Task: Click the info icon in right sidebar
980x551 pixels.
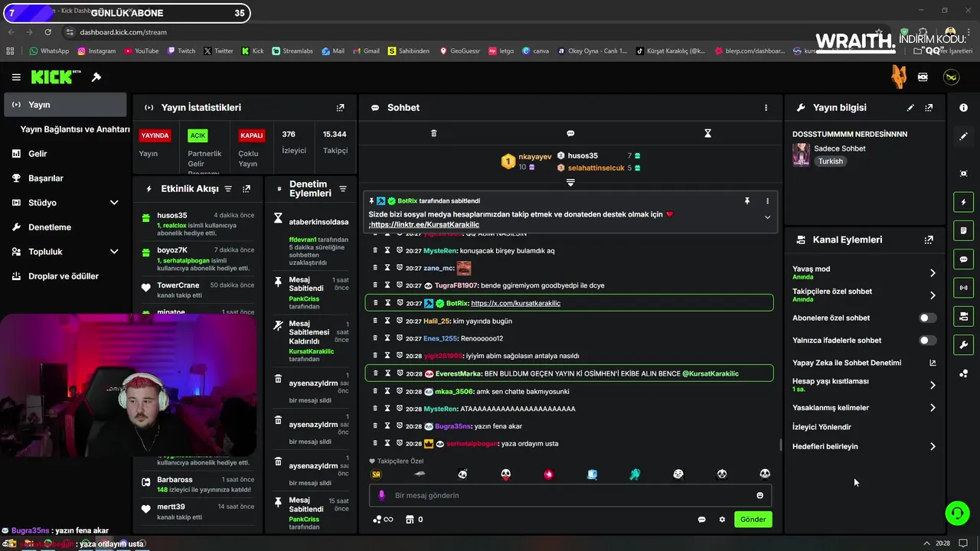Action: coord(963,108)
